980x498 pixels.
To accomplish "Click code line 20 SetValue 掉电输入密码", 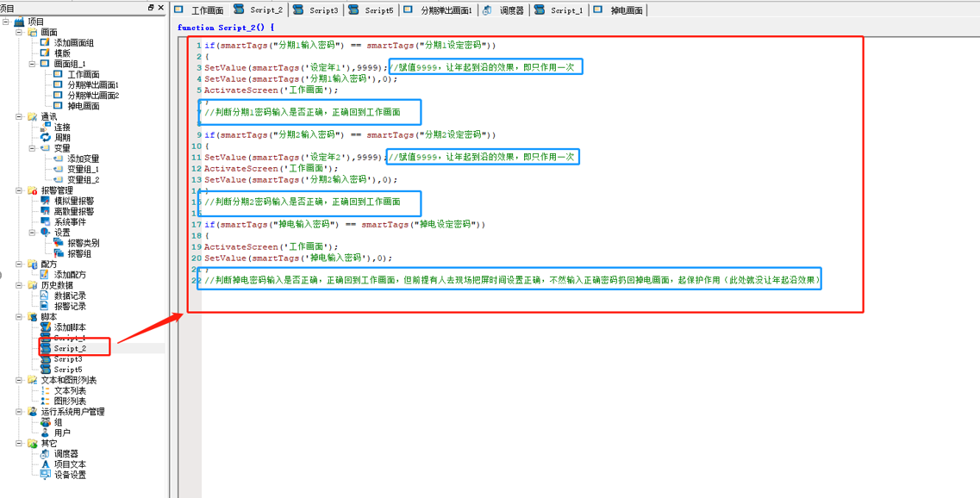I will (298, 258).
